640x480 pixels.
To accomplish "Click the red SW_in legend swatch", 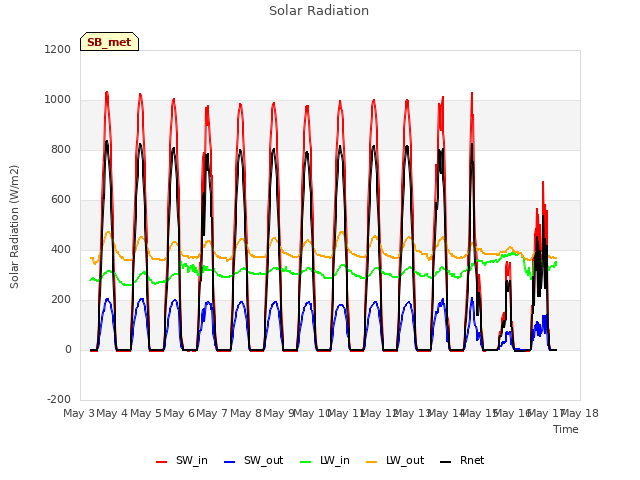I will [x=162, y=462].
